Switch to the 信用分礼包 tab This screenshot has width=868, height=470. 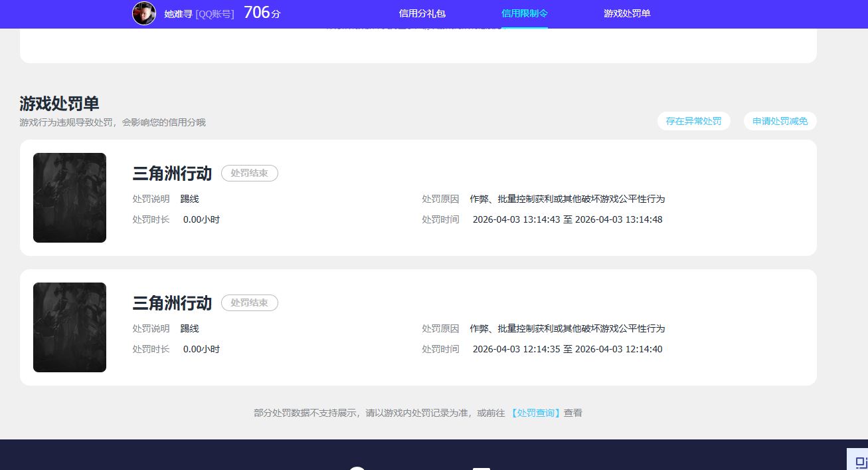pos(422,13)
